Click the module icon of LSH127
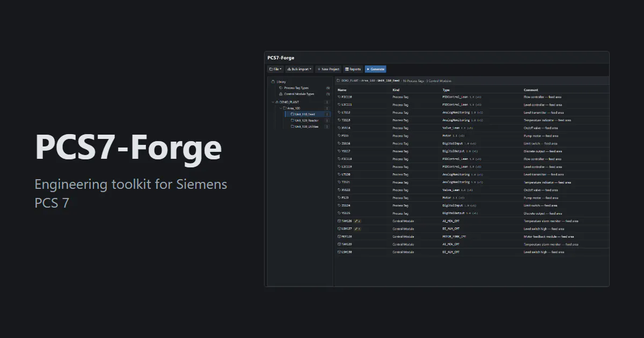 (339, 229)
